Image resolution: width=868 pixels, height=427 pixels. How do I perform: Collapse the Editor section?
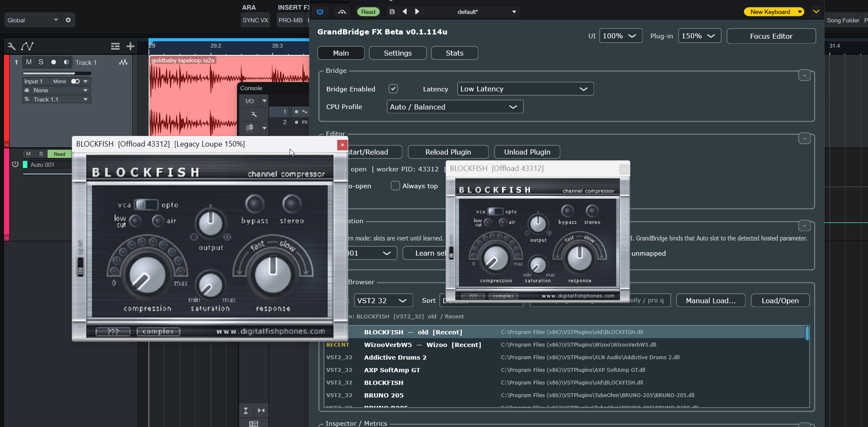(804, 139)
